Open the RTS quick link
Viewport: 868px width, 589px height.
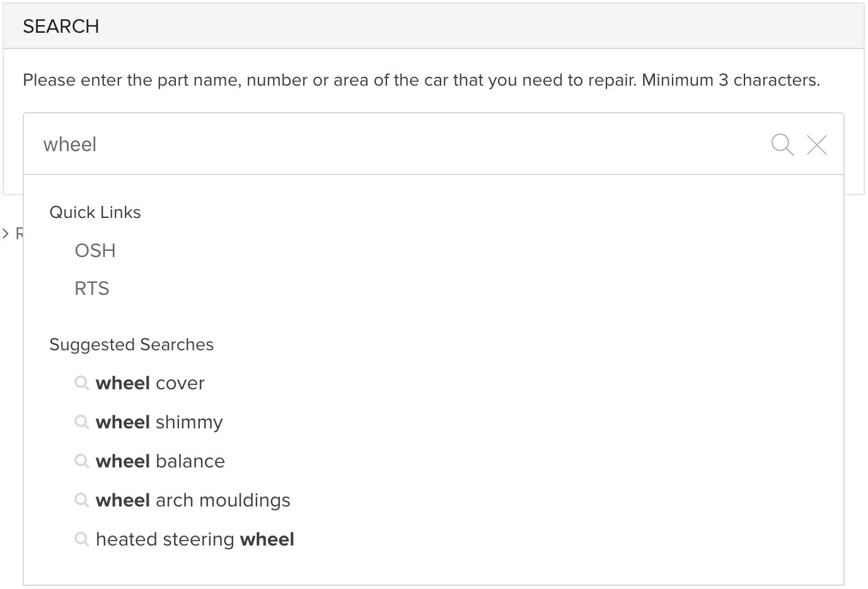pos(92,289)
